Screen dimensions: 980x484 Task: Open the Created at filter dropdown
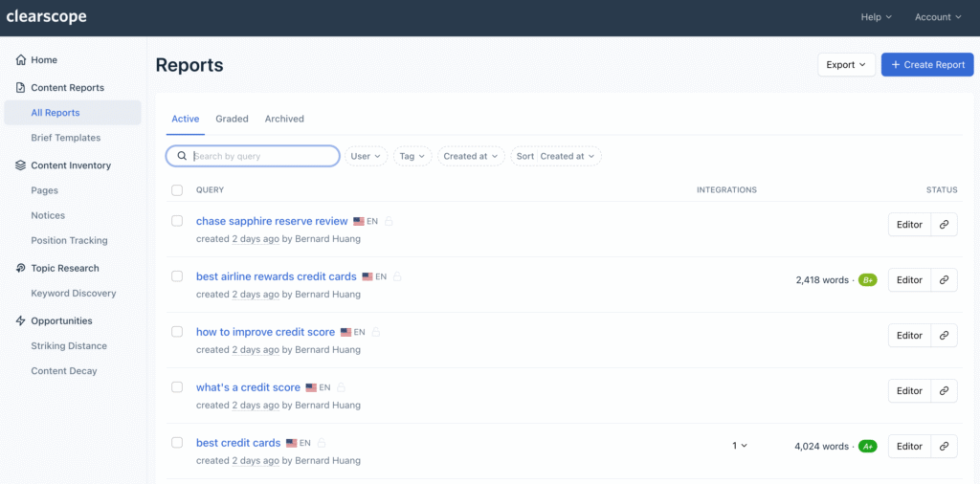point(471,156)
